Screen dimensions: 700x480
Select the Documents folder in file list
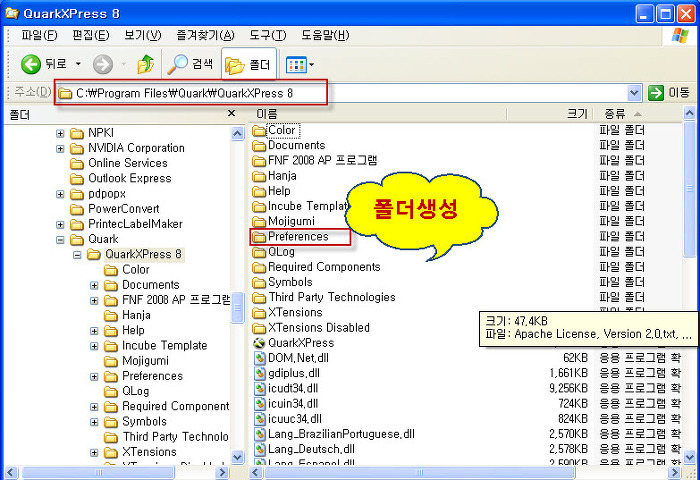click(x=296, y=146)
